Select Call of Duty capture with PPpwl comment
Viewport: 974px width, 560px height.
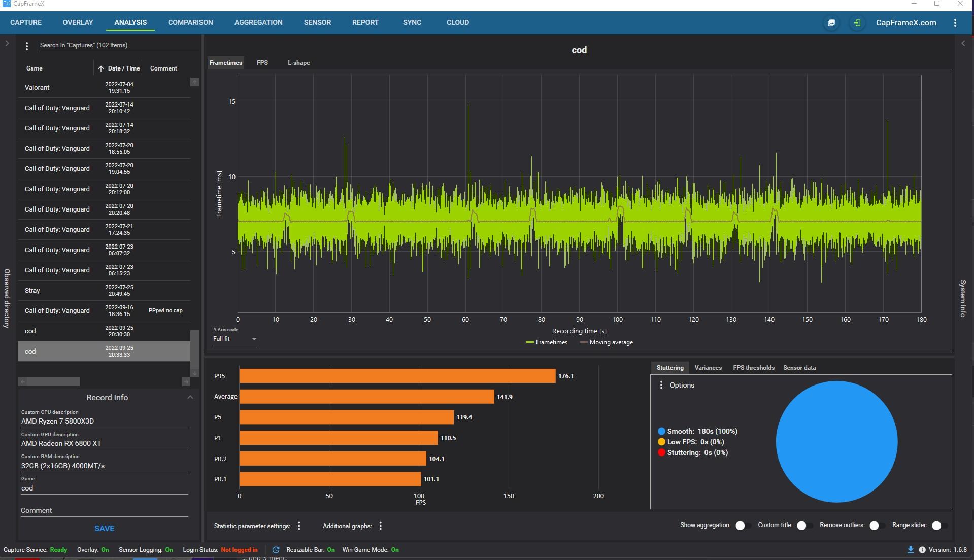104,311
